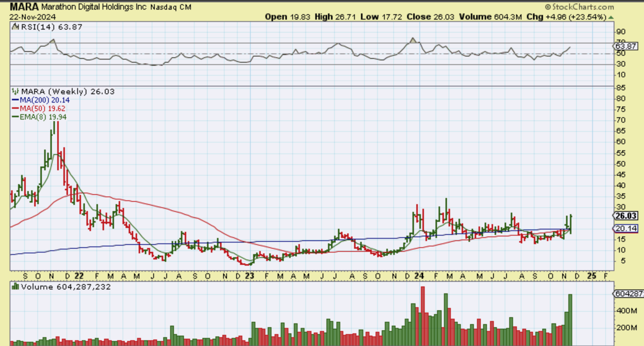Click the 'Low 17.72' value in header

[381, 17]
